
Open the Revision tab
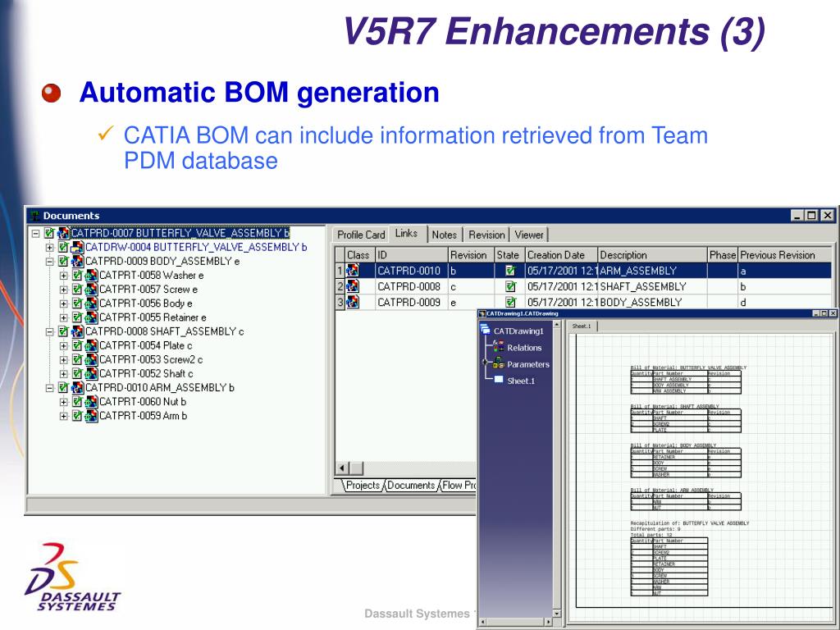(486, 235)
